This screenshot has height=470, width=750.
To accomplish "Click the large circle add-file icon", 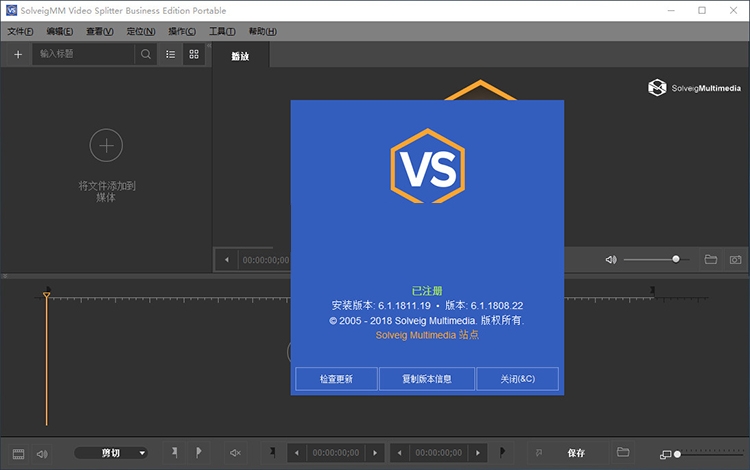I will tap(106, 146).
